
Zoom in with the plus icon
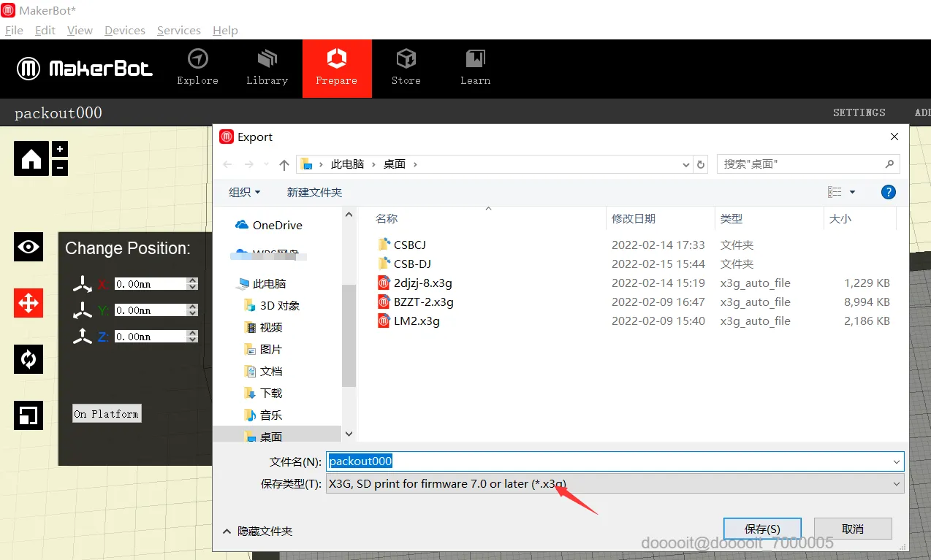tap(60, 149)
